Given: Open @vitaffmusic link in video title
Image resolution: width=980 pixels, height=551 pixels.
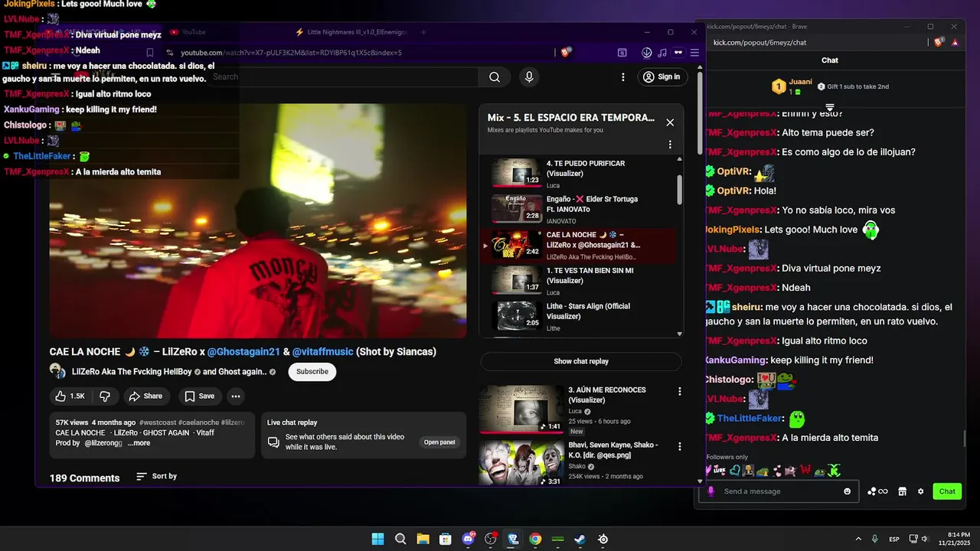Looking at the screenshot, I should point(323,351).
